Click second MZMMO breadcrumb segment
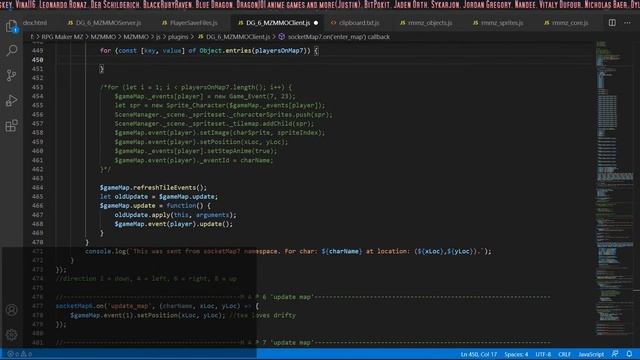640x360 pixels. coord(136,37)
